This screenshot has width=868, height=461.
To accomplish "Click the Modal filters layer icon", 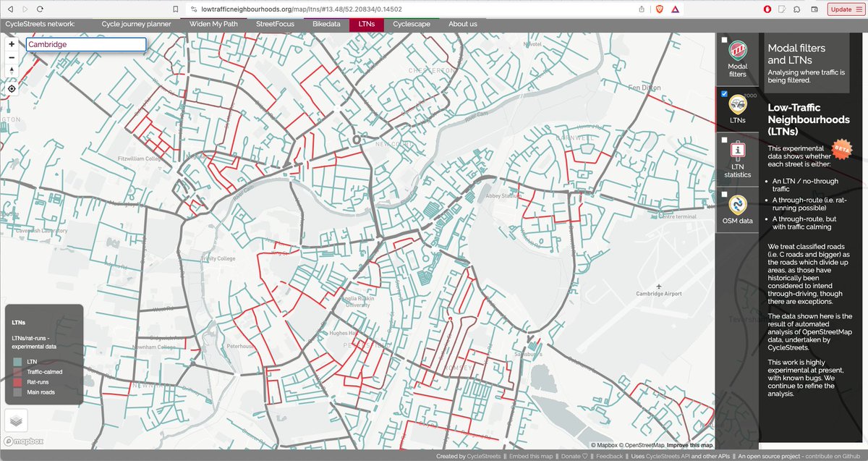I will 738,50.
